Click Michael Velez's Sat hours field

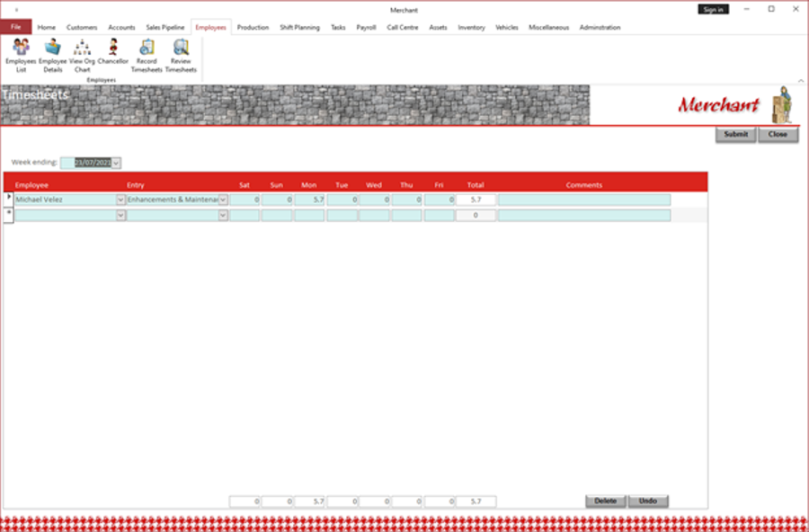tap(244, 199)
